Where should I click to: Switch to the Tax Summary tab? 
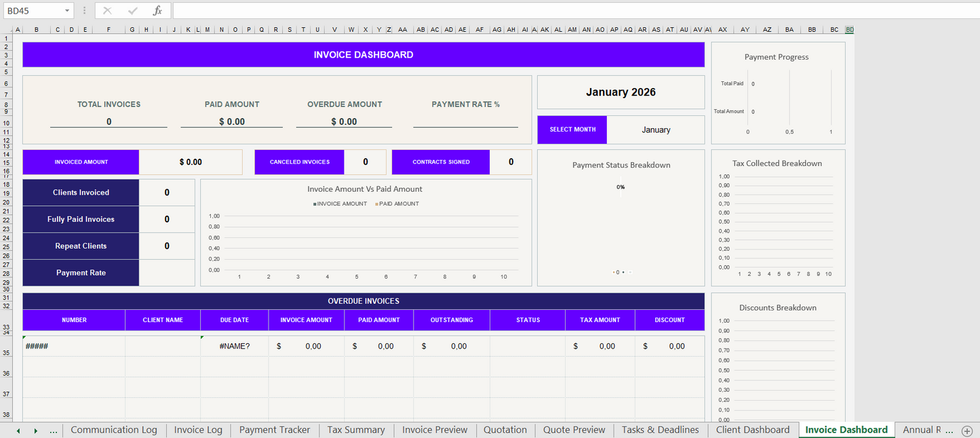click(355, 430)
